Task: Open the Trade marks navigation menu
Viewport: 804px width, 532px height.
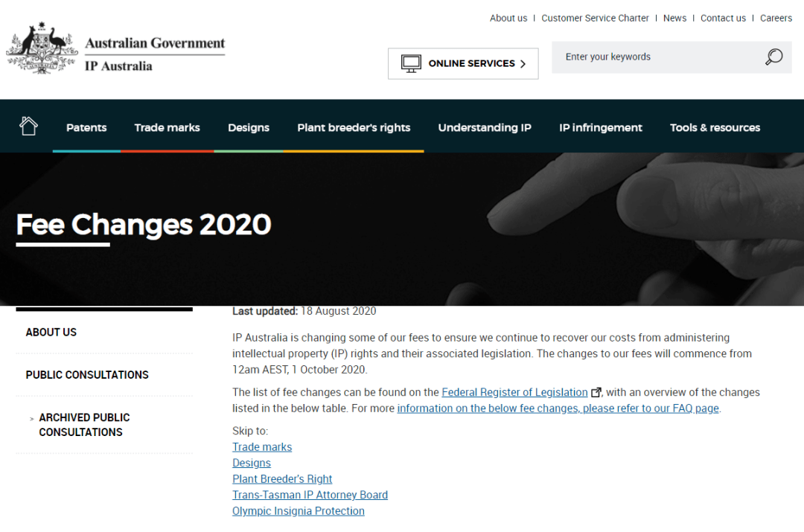Action: [167, 128]
